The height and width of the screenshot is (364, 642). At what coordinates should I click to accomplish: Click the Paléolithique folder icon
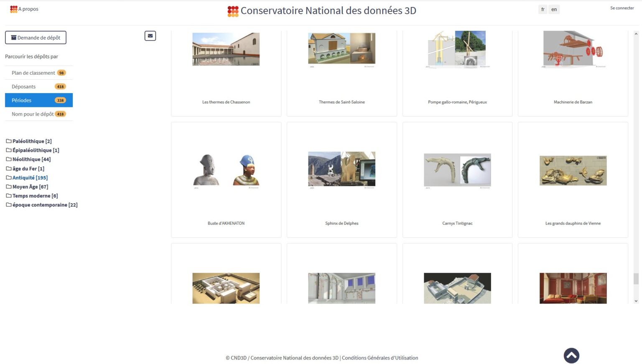pos(8,141)
